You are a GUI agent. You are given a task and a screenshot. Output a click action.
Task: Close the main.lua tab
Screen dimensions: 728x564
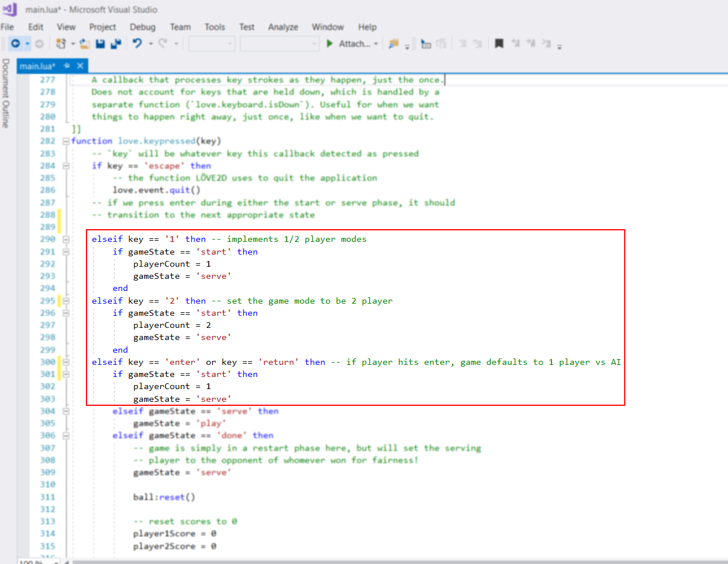point(80,66)
